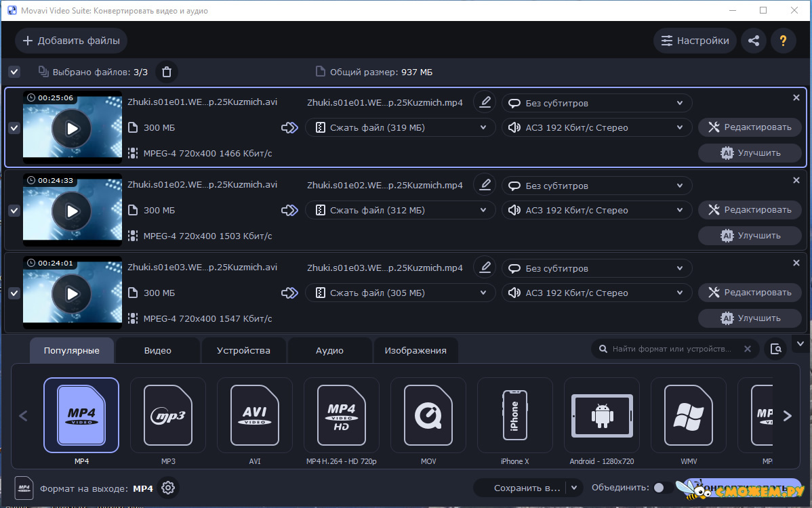Play preview of the 00:24:33 video
Image resolution: width=812 pixels, height=508 pixels.
(x=72, y=211)
